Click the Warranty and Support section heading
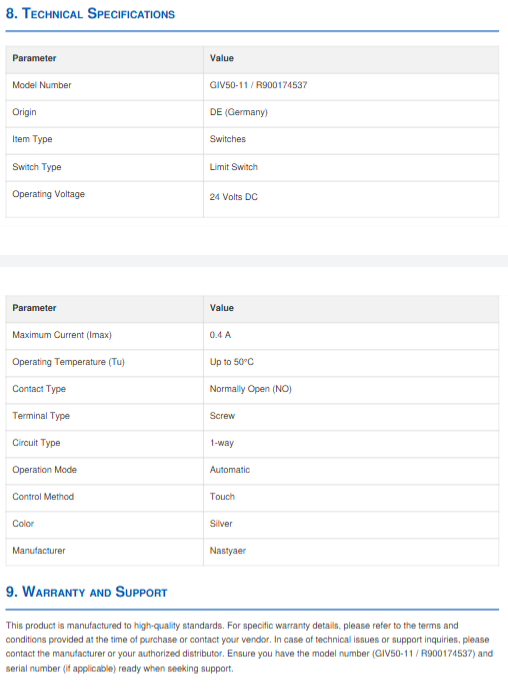508x689 pixels. click(87, 592)
